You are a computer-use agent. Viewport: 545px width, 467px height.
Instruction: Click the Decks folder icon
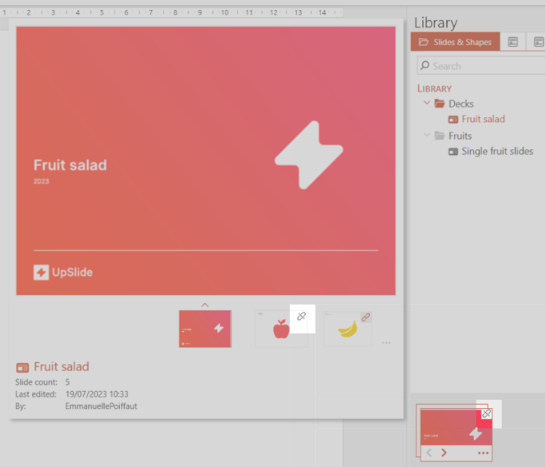(440, 103)
